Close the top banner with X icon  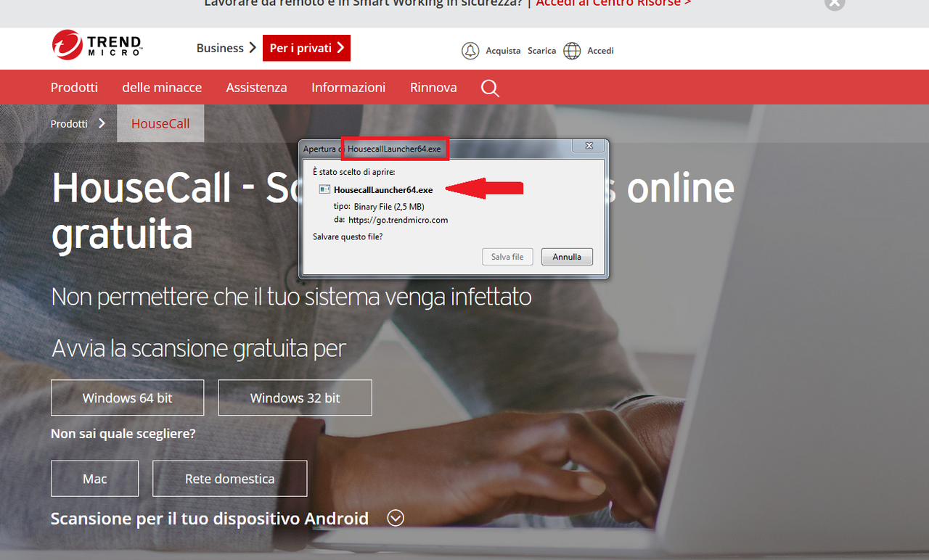(835, 4)
